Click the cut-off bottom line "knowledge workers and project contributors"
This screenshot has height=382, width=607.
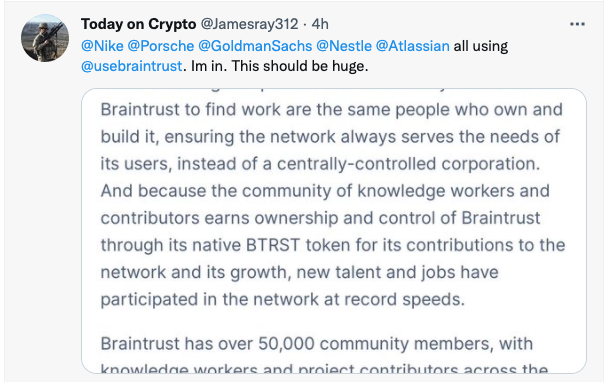pos(324,369)
